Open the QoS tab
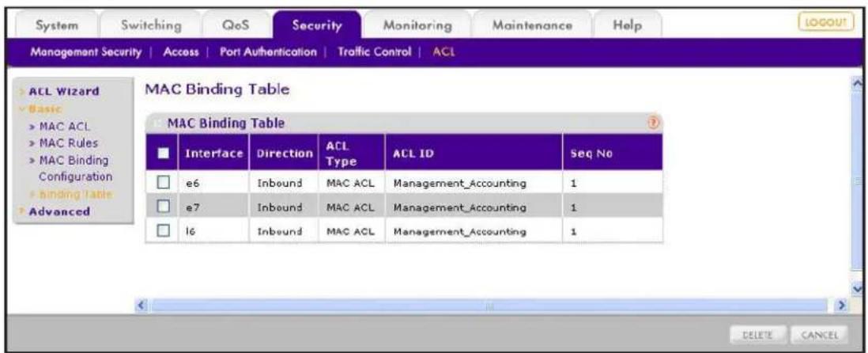Viewport: 868px width, 353px height. tap(236, 25)
